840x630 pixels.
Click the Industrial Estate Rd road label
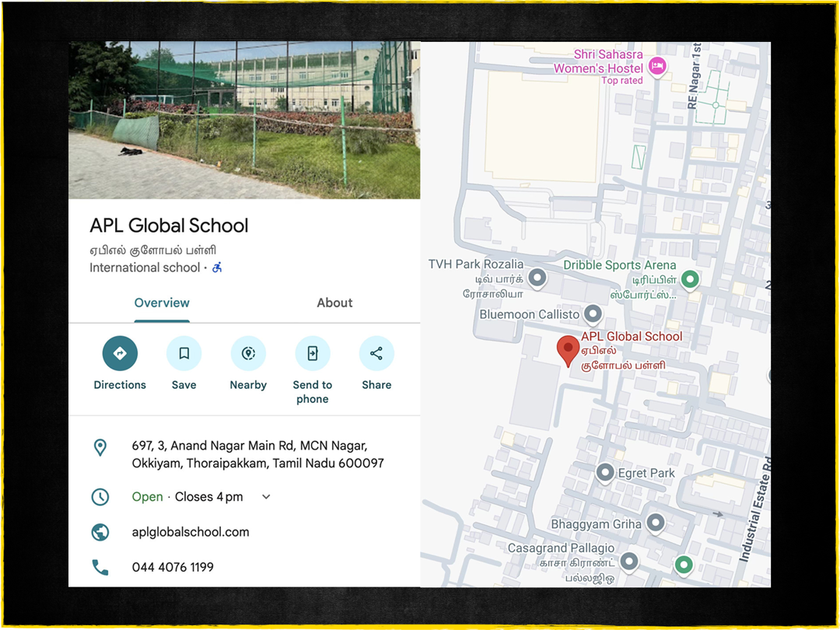point(756,509)
